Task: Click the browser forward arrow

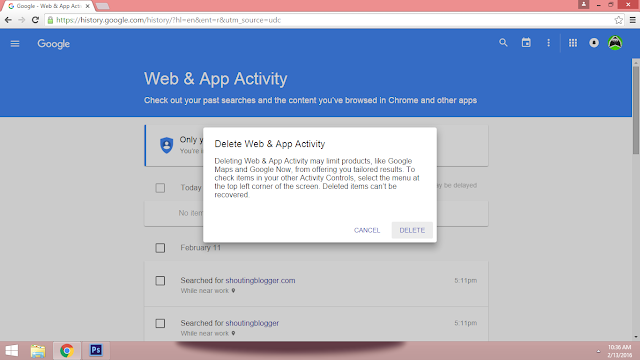Action: pos(22,20)
